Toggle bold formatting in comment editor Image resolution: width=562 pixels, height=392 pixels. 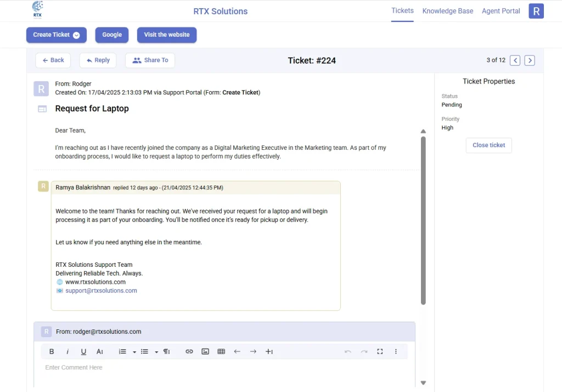pyautogui.click(x=52, y=351)
